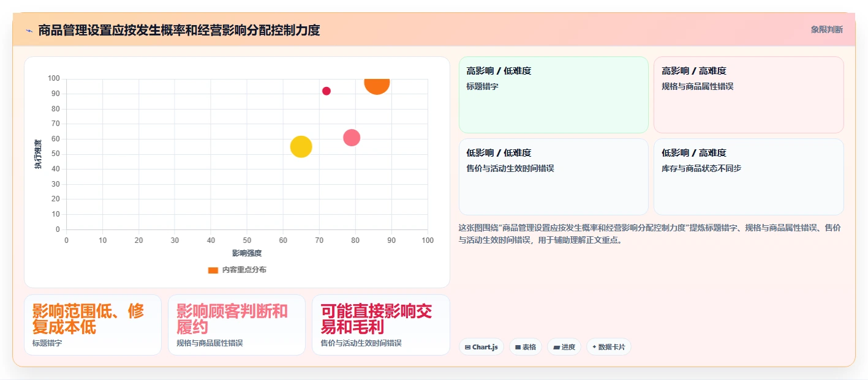Click the chart's 影响强度 axis title
This screenshot has height=380, width=868.
point(247,253)
